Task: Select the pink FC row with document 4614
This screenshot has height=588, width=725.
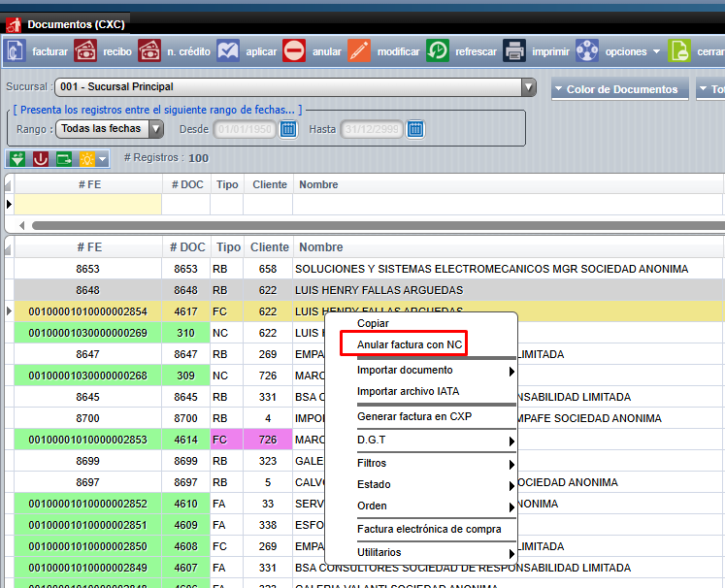Action: [227, 440]
